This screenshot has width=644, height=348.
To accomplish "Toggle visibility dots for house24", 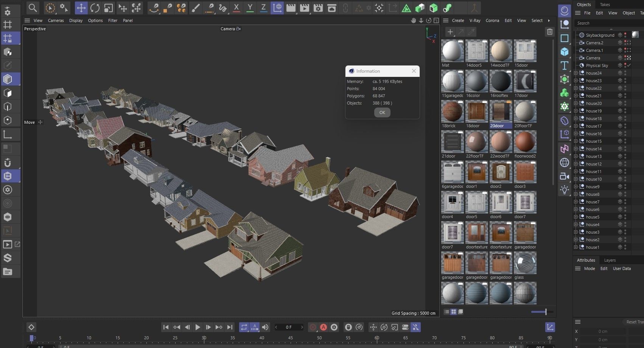I will click(625, 73).
